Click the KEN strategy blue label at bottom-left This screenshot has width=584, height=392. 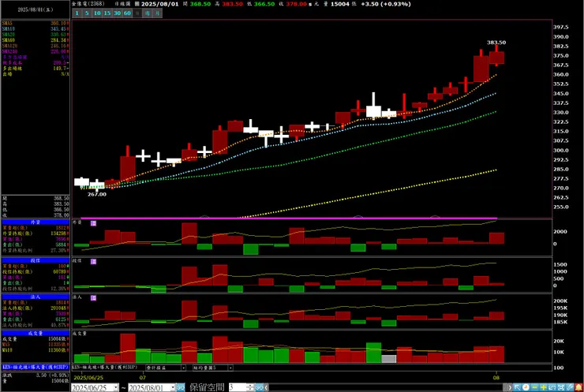36,367
